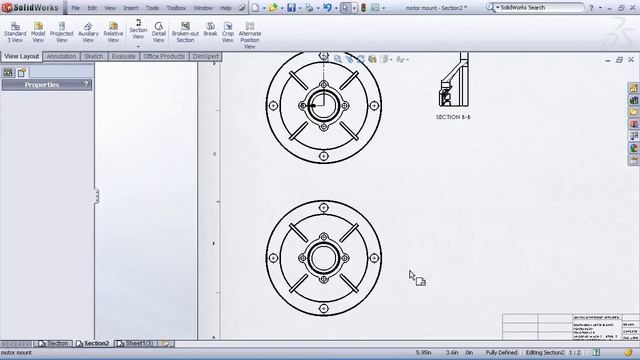Viewport: 640px width, 360px height.
Task: Expand the New document dropdown arrow
Action: click(x=264, y=8)
